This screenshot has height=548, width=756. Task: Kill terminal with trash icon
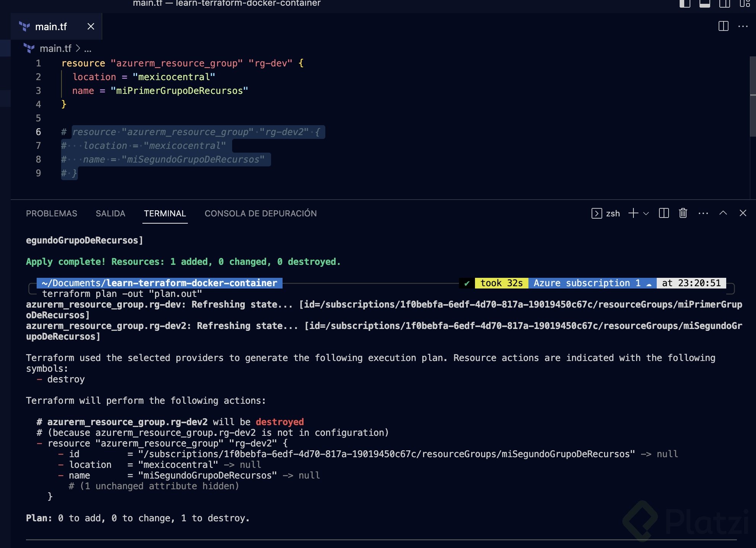[683, 213]
